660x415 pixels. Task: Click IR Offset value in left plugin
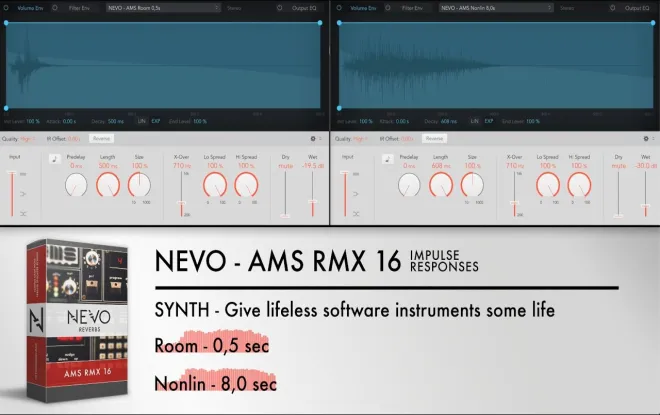pyautogui.click(x=74, y=138)
